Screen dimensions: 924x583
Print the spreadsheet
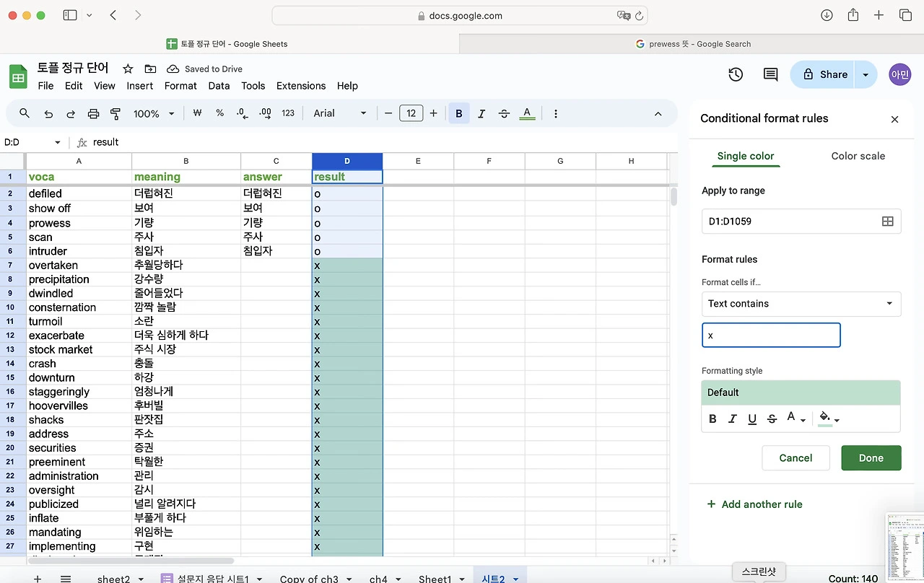93,113
